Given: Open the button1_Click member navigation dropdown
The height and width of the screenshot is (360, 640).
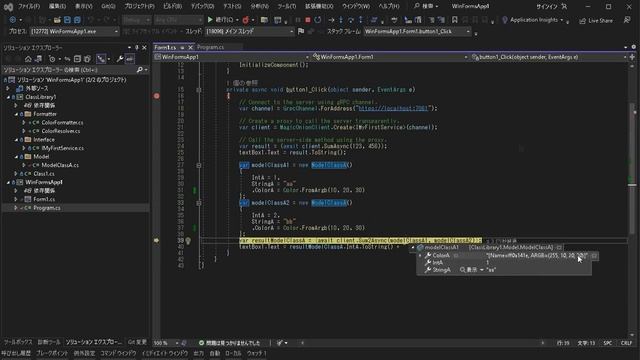Looking at the screenshot, I should (549, 57).
